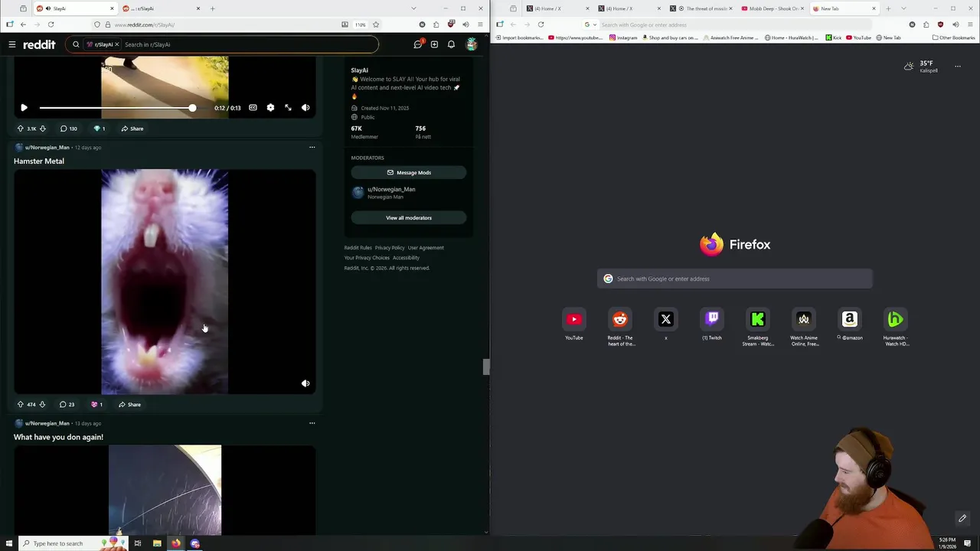Viewport: 980px width, 551px height.
Task: Toggle captions on the top video
Action: 253,108
